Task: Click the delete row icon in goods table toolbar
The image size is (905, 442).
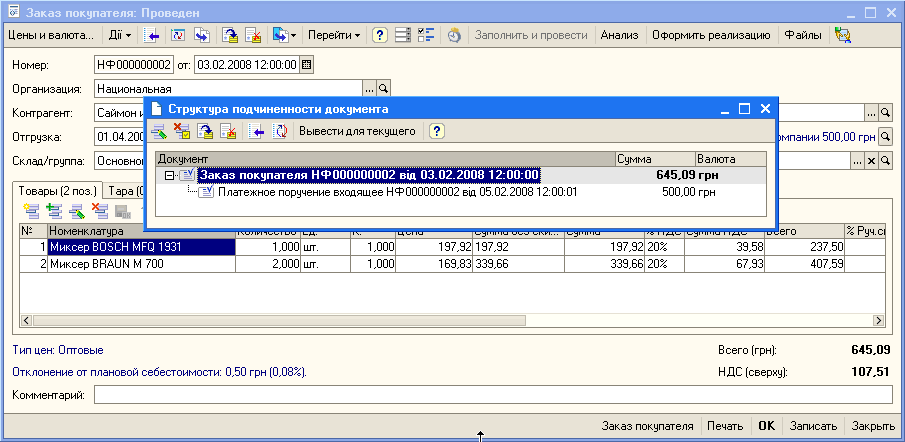Action: point(99,210)
